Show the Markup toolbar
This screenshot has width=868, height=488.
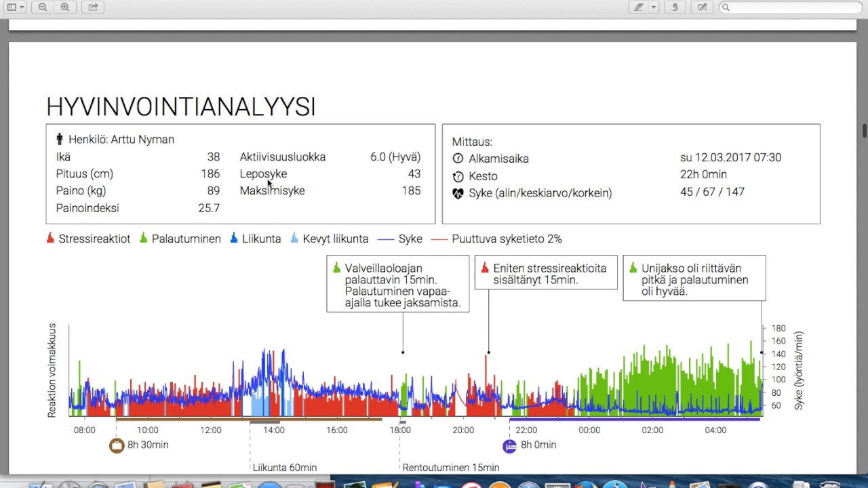pyautogui.click(x=703, y=7)
